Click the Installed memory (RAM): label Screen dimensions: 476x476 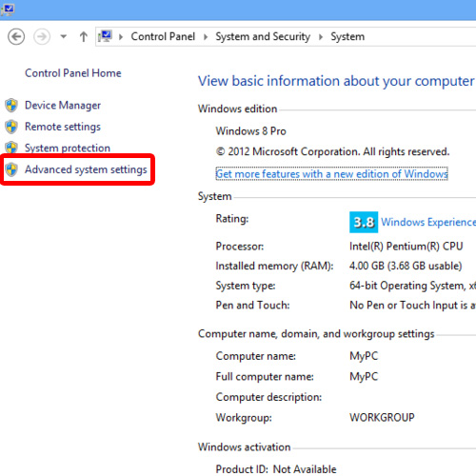(x=275, y=266)
